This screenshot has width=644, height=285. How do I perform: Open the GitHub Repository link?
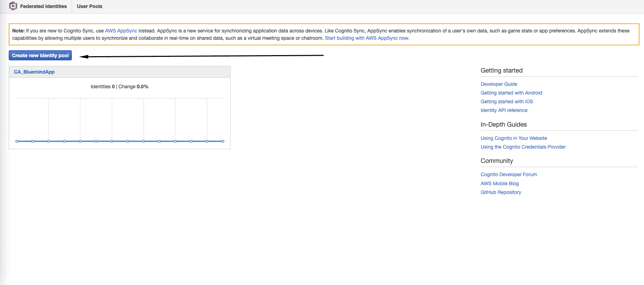[x=501, y=192]
